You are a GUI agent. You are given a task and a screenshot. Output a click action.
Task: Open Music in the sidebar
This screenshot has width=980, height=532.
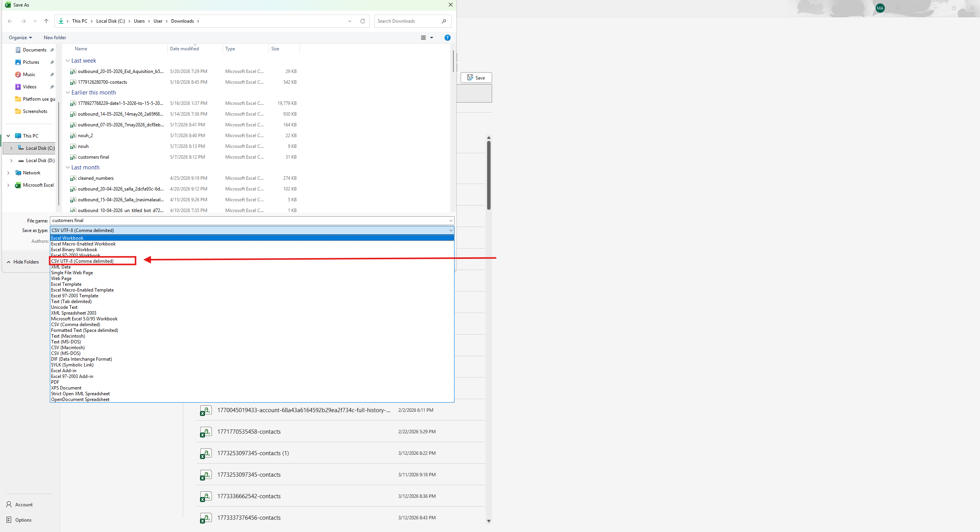[x=29, y=75]
